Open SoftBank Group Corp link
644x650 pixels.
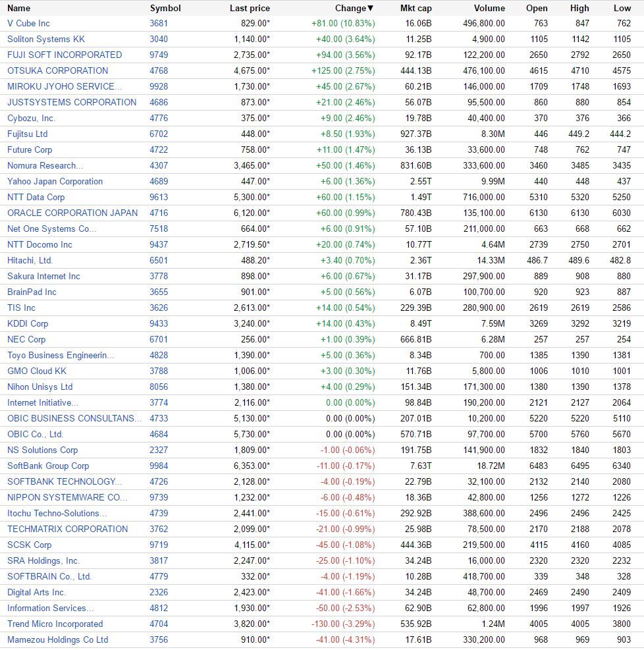click(48, 466)
